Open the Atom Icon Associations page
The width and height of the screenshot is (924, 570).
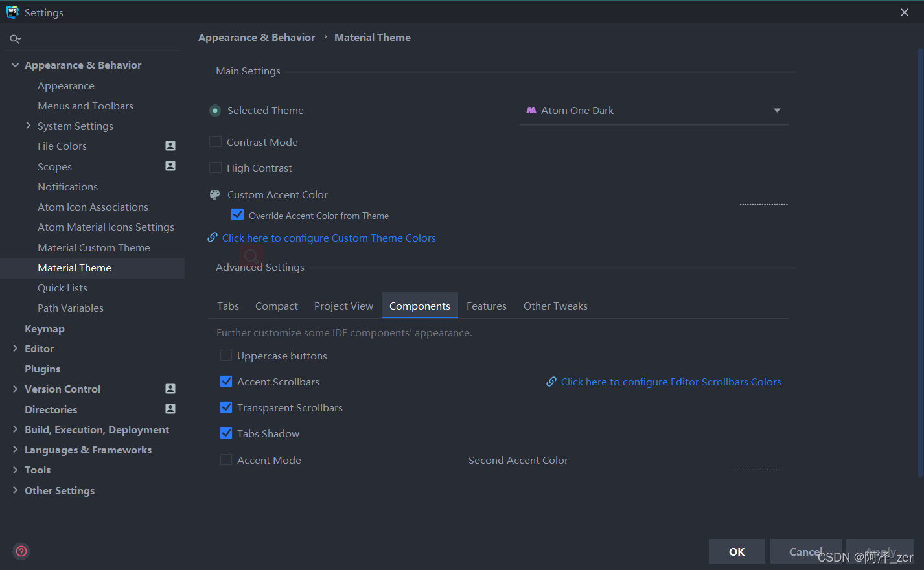93,207
